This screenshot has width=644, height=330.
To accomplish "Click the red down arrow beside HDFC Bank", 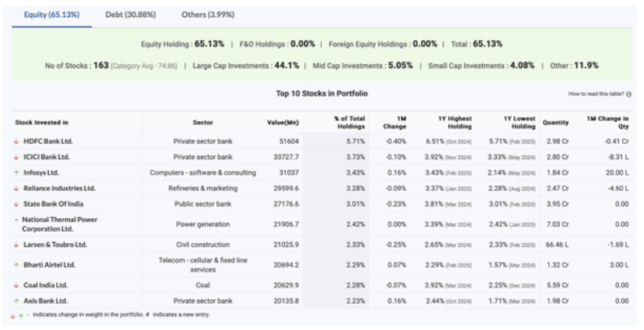I will coord(16,141).
